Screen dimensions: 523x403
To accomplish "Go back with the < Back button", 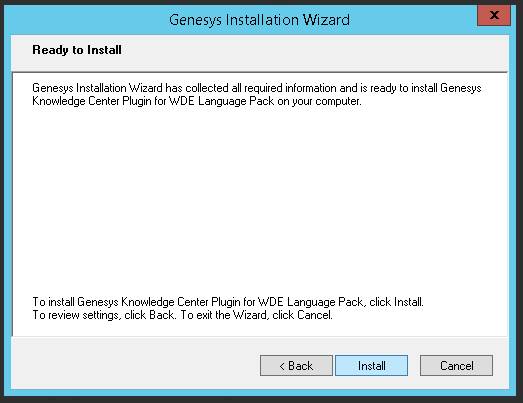I will click(x=296, y=366).
